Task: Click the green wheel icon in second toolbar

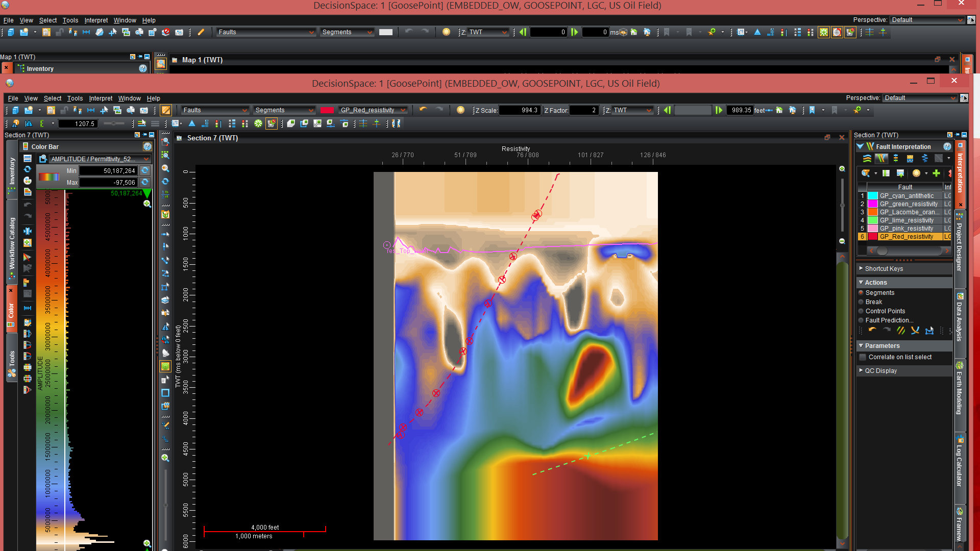Action: click(258, 123)
